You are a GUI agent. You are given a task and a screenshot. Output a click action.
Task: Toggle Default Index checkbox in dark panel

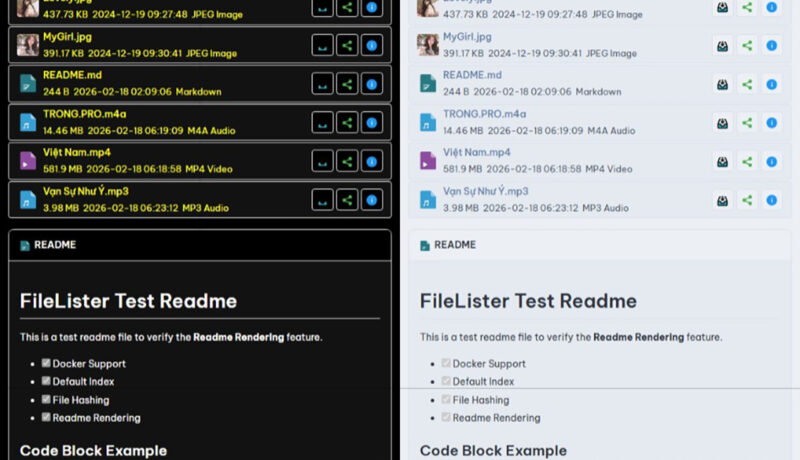(46, 380)
